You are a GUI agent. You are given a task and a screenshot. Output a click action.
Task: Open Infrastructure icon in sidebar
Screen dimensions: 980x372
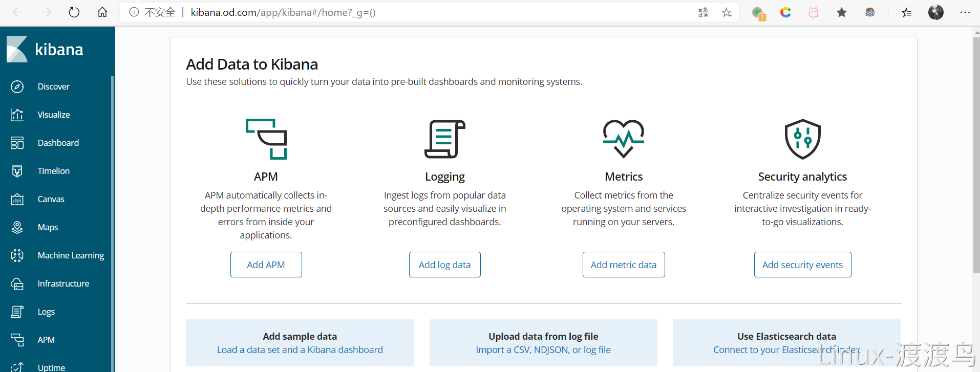[17, 283]
